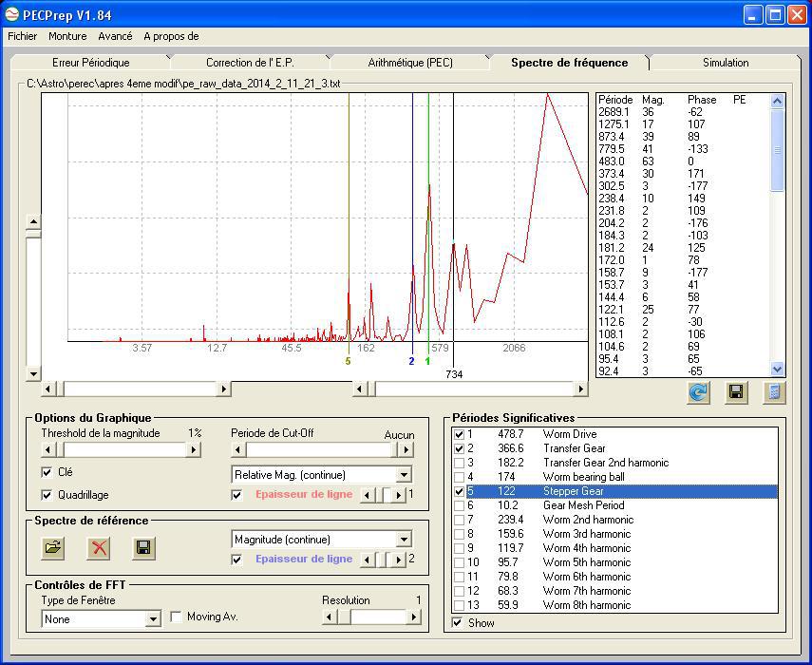Open the Avancé menu
Image resolution: width=812 pixels, height=665 pixels.
pos(115,36)
